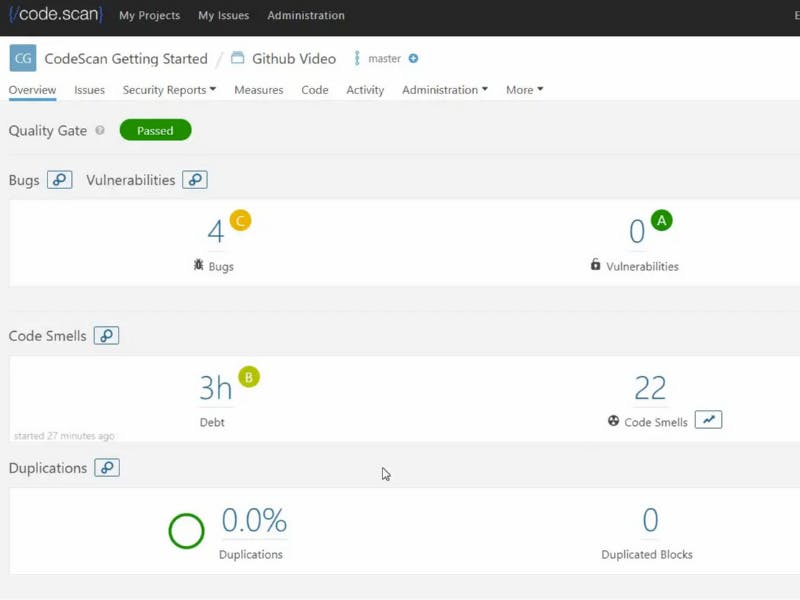Click the green Passed quality gate badge
The height and width of the screenshot is (600, 800).
[x=155, y=131]
